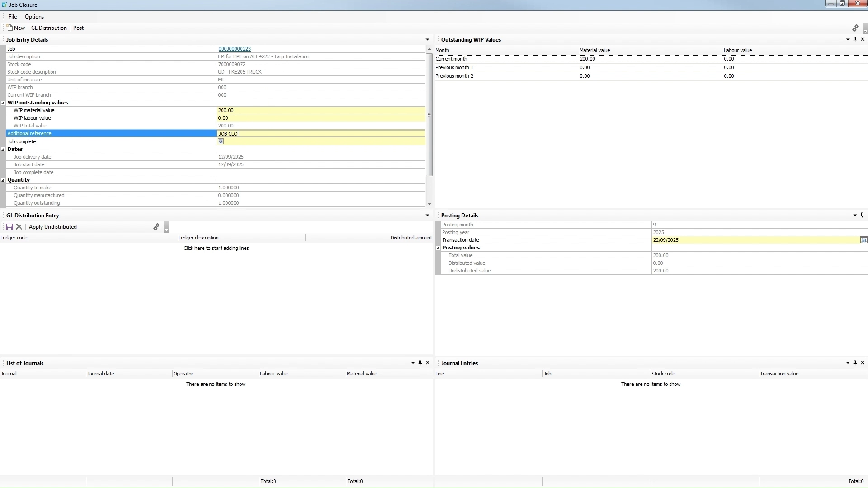This screenshot has height=488, width=868.
Task: Open the Options menu
Action: coord(34,16)
